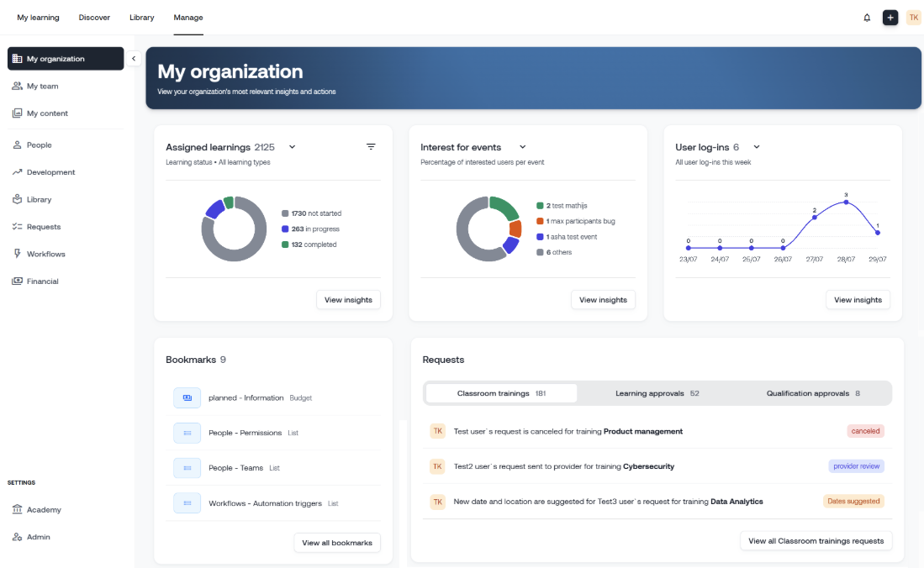The width and height of the screenshot is (924, 568).
Task: Click the Academy institution icon
Action: tap(17, 510)
